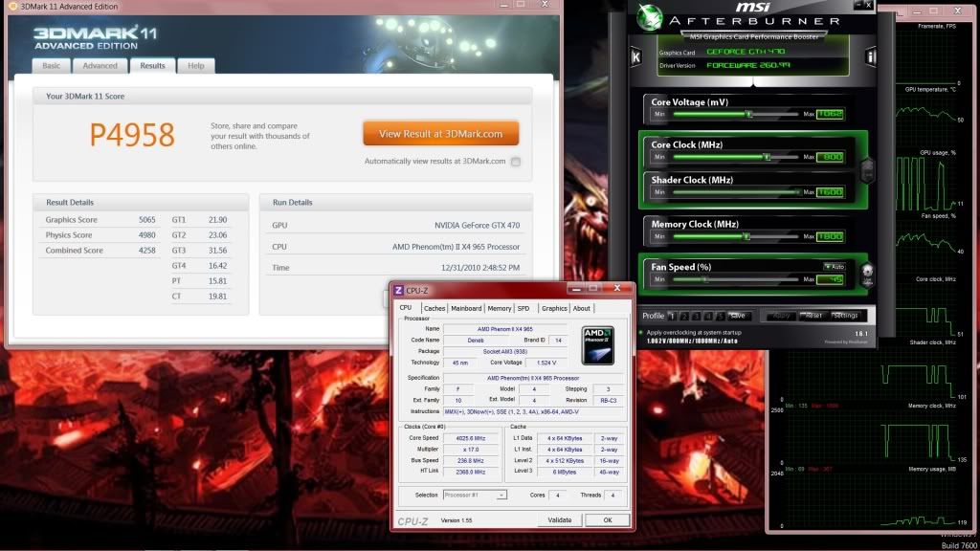This screenshot has width=980, height=551.
Task: Open the Caches tab in CPU-Z
Action: pyautogui.click(x=434, y=308)
